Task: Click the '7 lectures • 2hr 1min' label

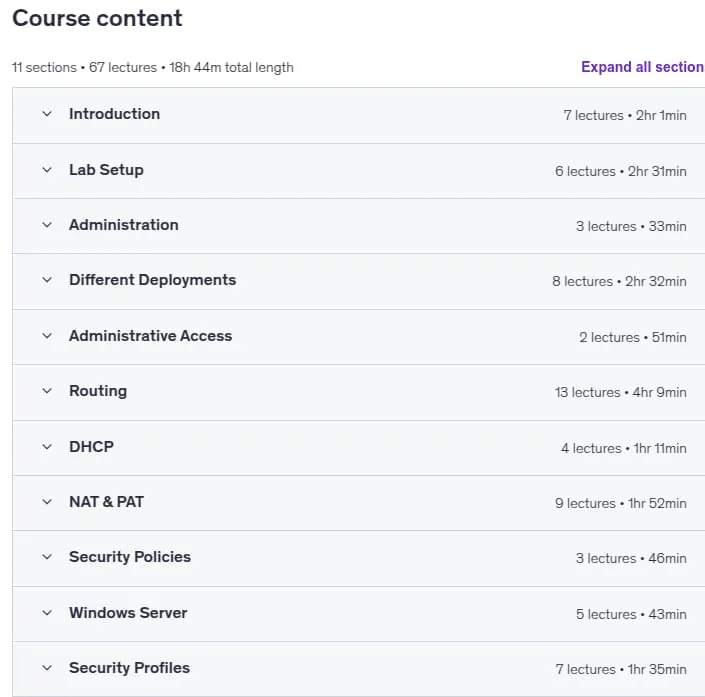Action: click(625, 116)
